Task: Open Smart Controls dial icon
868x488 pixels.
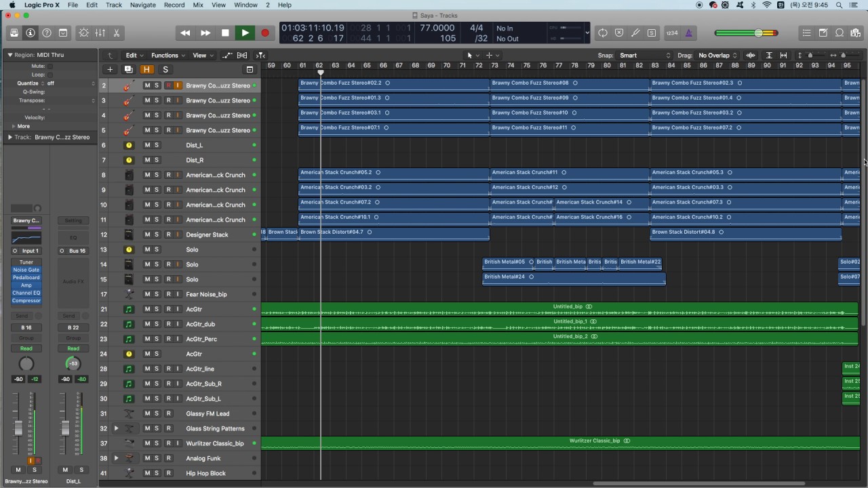Action: (x=83, y=33)
